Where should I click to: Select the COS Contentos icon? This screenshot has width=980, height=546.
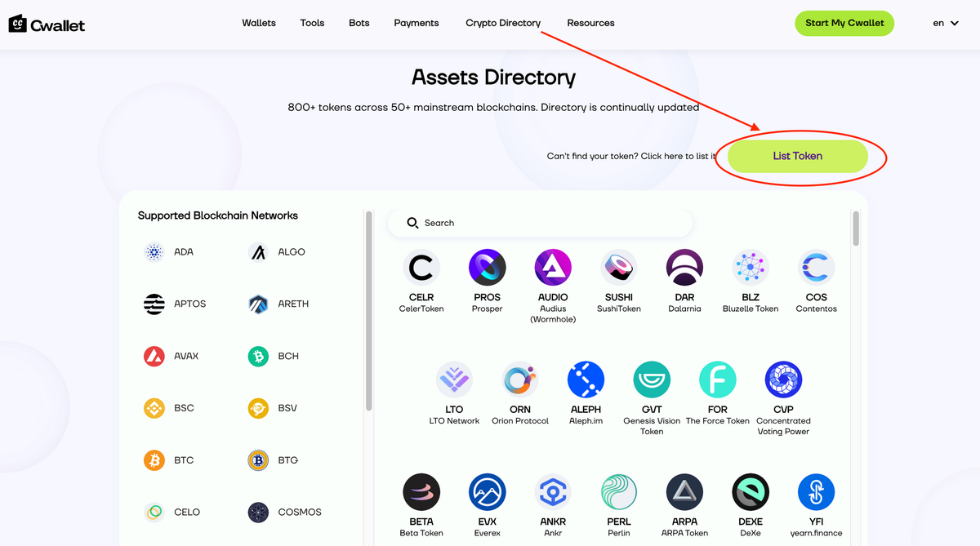point(816,267)
